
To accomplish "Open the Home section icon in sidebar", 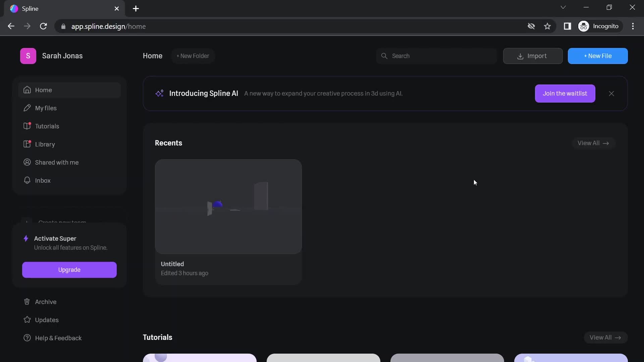I will (x=27, y=90).
